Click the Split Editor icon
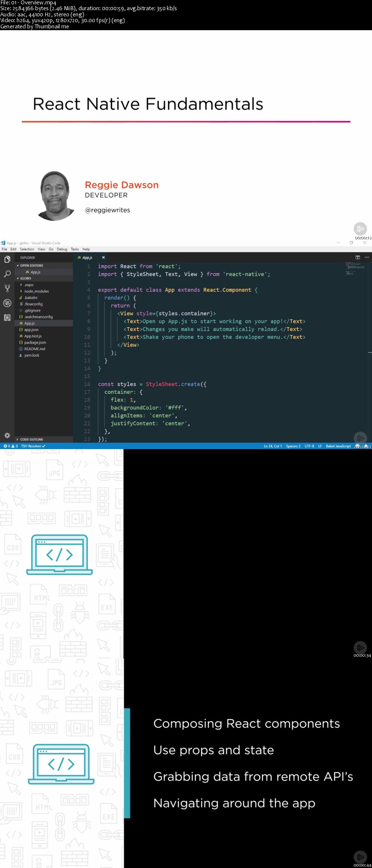 357,257
